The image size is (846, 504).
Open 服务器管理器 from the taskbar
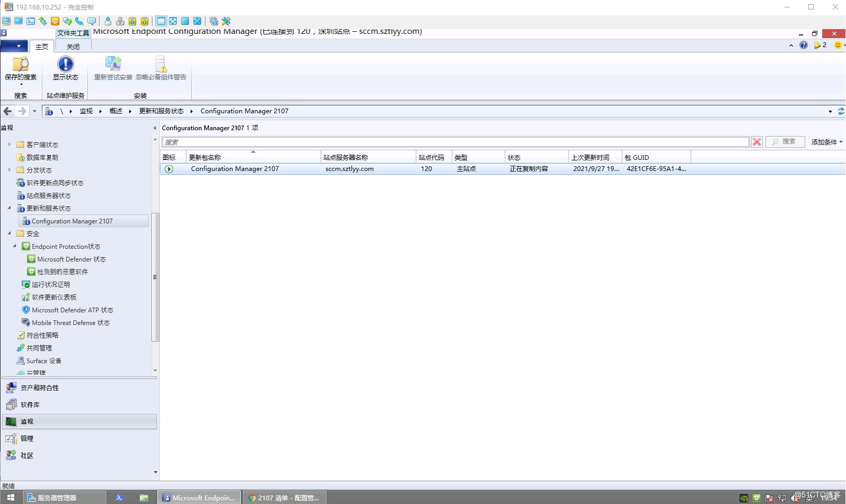tap(65, 498)
